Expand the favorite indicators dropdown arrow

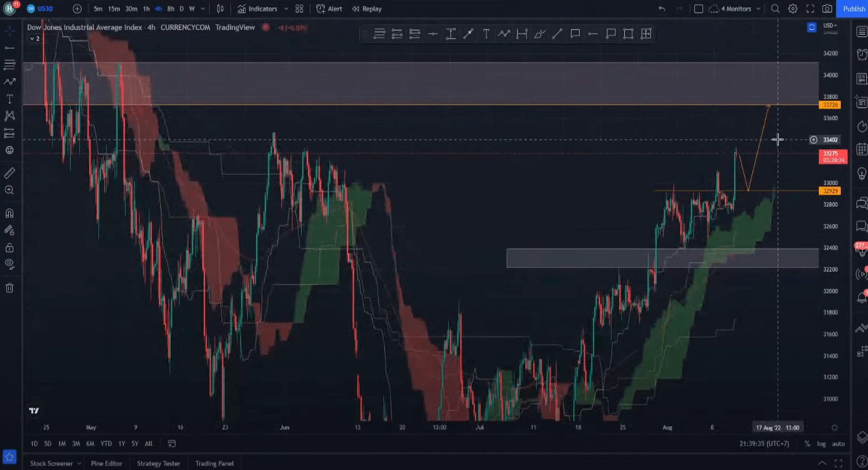(x=286, y=9)
